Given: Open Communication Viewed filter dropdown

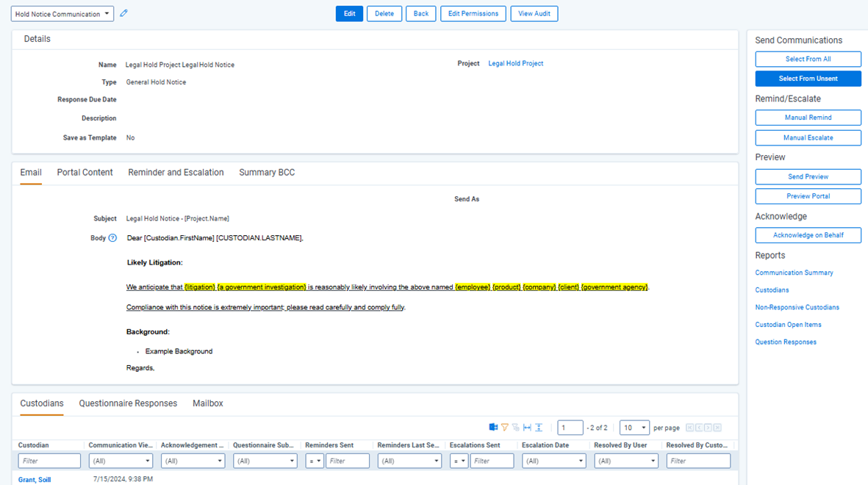Looking at the screenshot, I should [x=121, y=461].
